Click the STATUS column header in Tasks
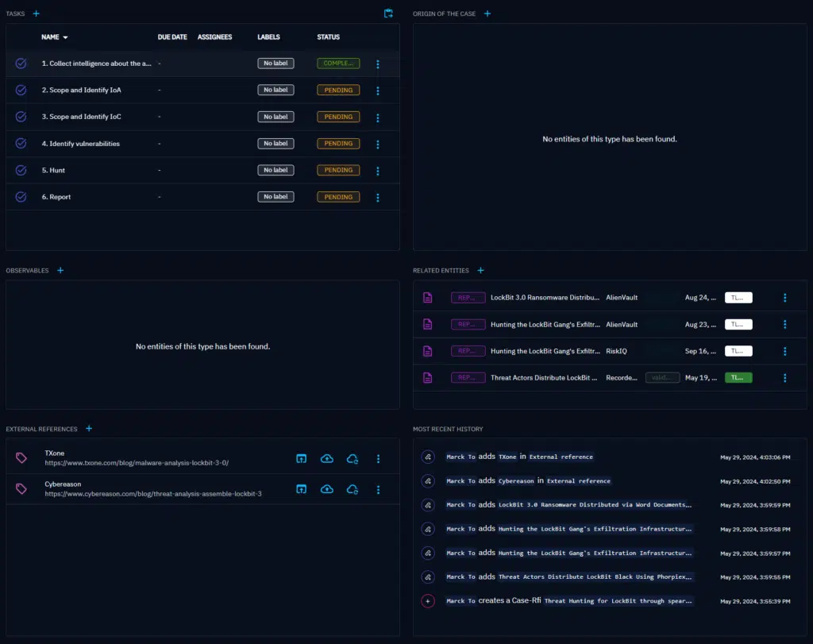The width and height of the screenshot is (813, 644). (x=328, y=37)
